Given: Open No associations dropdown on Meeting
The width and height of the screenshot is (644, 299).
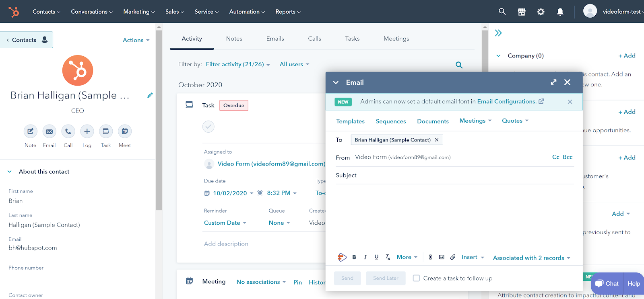Looking at the screenshot, I should (x=261, y=282).
